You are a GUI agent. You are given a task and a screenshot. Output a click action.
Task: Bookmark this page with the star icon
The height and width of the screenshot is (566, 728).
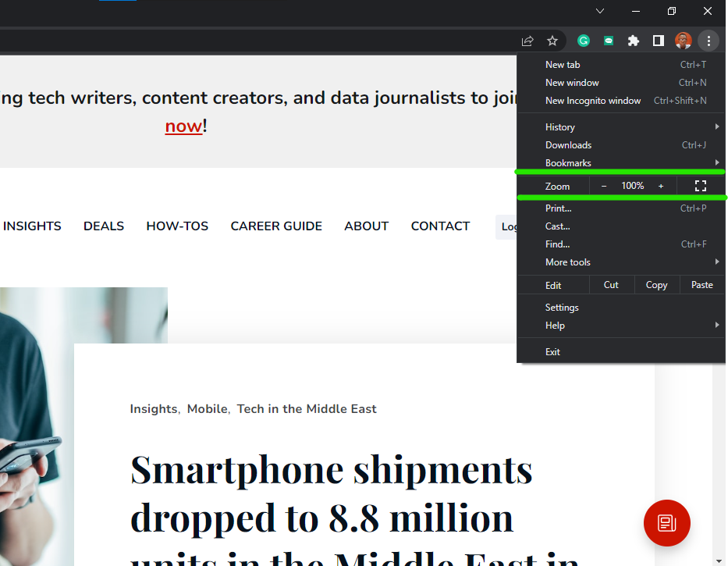pyautogui.click(x=552, y=41)
